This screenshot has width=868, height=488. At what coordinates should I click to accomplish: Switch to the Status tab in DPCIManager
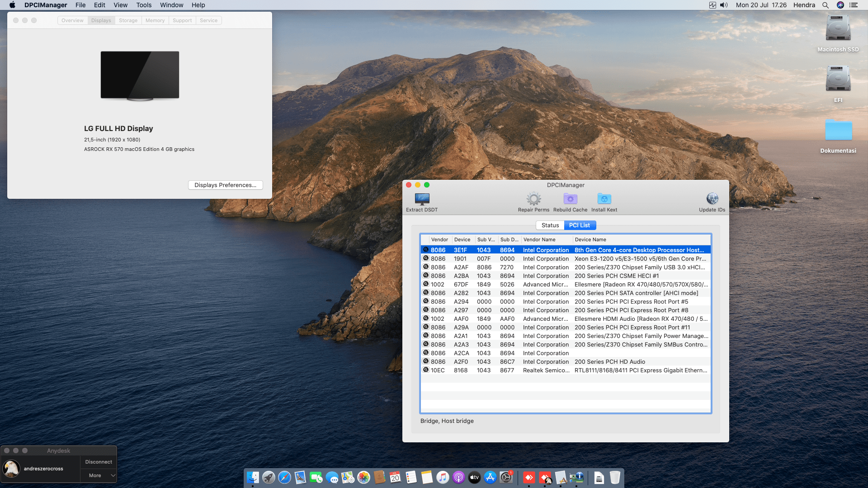click(550, 225)
